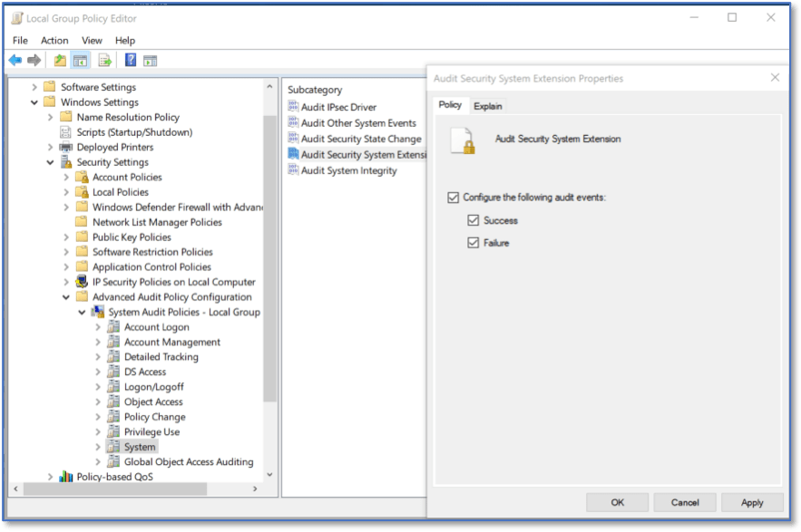801x532 pixels.
Task: Click the Show/Hide Action Pane toolbar icon
Action: pyautogui.click(x=151, y=60)
